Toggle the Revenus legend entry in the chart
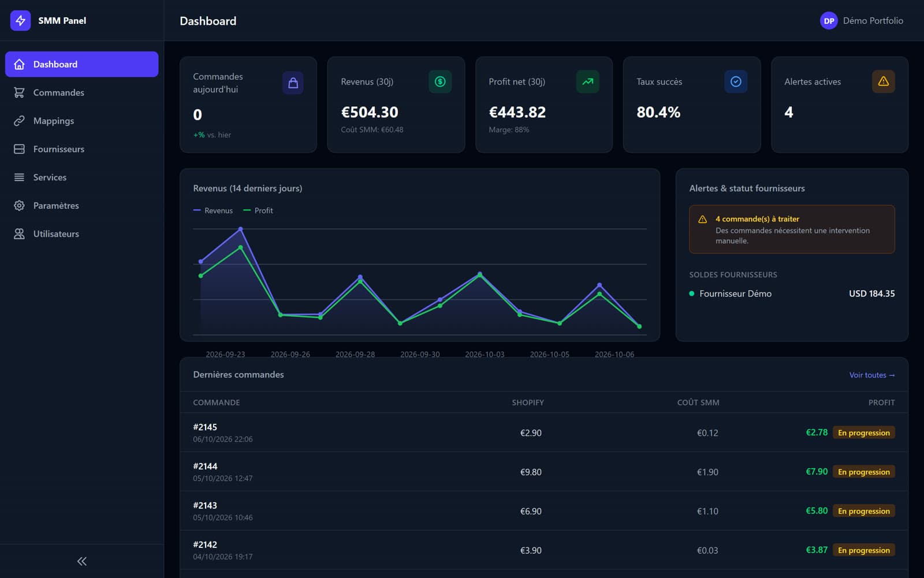This screenshot has width=924, height=578. point(213,210)
